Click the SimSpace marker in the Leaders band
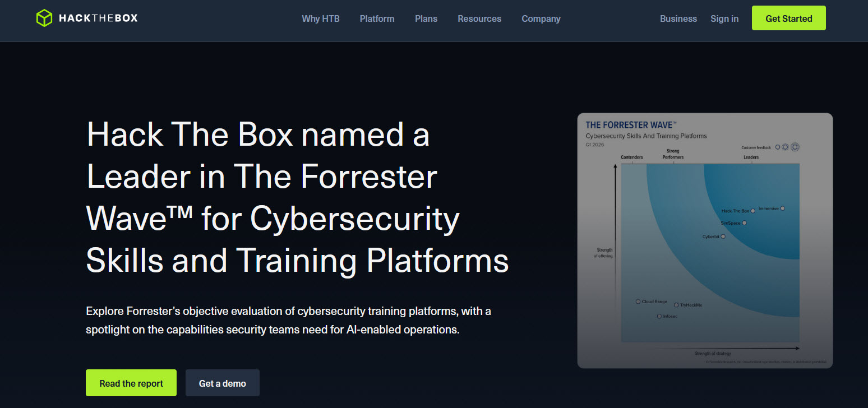This screenshot has width=868, height=408. click(744, 223)
